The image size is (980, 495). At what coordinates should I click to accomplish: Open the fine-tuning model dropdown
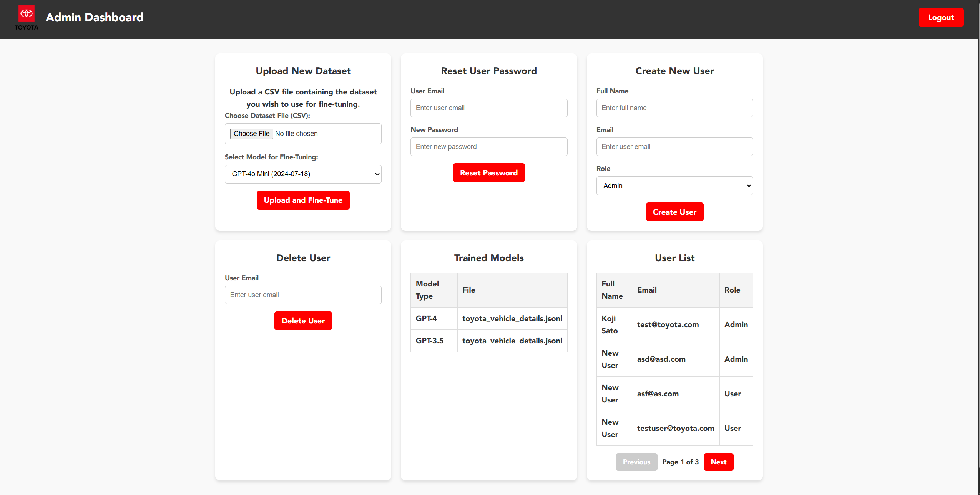pos(303,174)
